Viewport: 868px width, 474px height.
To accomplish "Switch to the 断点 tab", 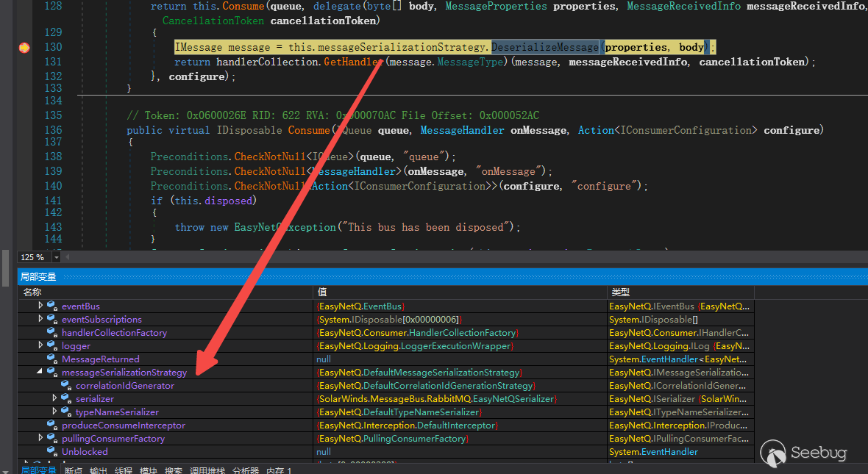I will [x=73, y=470].
